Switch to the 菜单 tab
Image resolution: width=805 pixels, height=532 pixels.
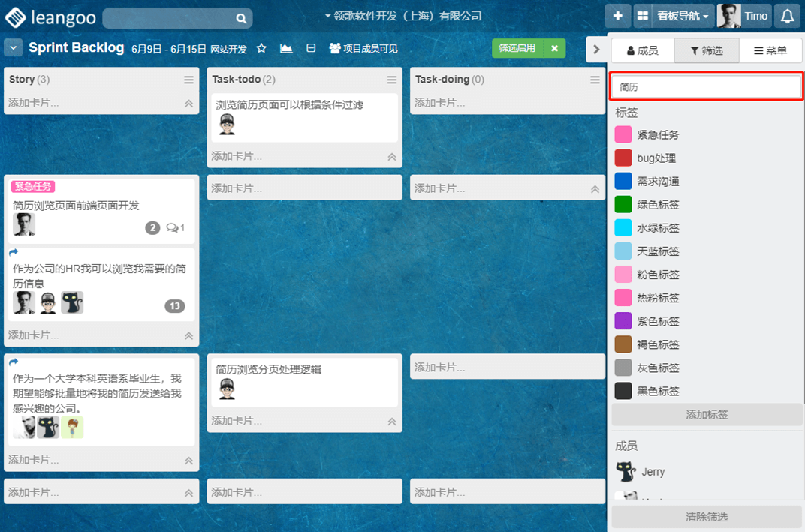point(770,50)
